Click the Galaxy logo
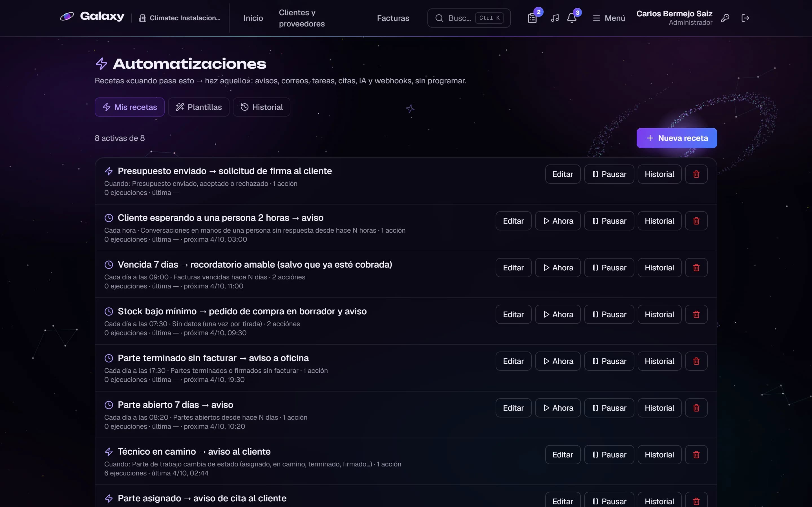Image resolution: width=812 pixels, height=507 pixels. (92, 16)
